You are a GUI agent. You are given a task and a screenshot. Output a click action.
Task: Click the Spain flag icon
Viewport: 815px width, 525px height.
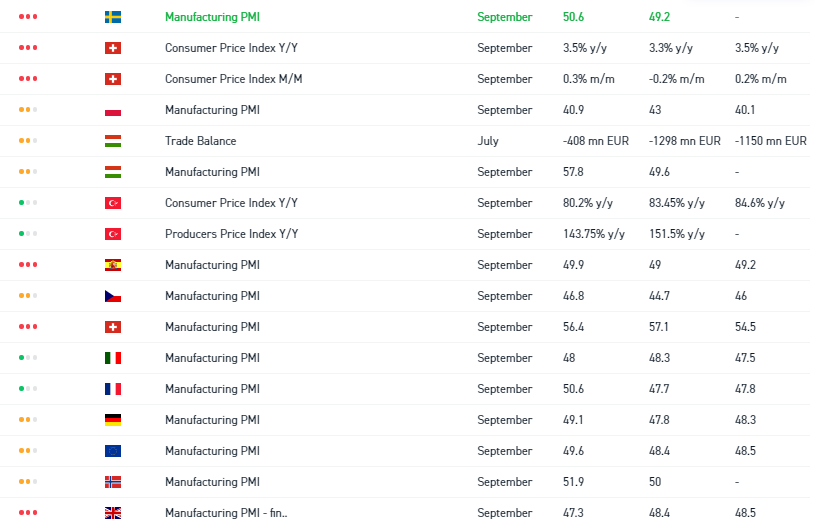(x=113, y=265)
